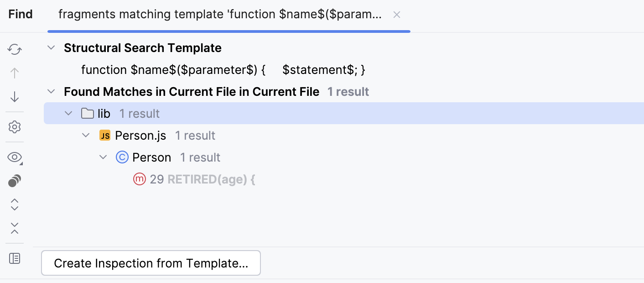Toggle the preview panel layout icon
The height and width of the screenshot is (283, 644).
tap(15, 258)
